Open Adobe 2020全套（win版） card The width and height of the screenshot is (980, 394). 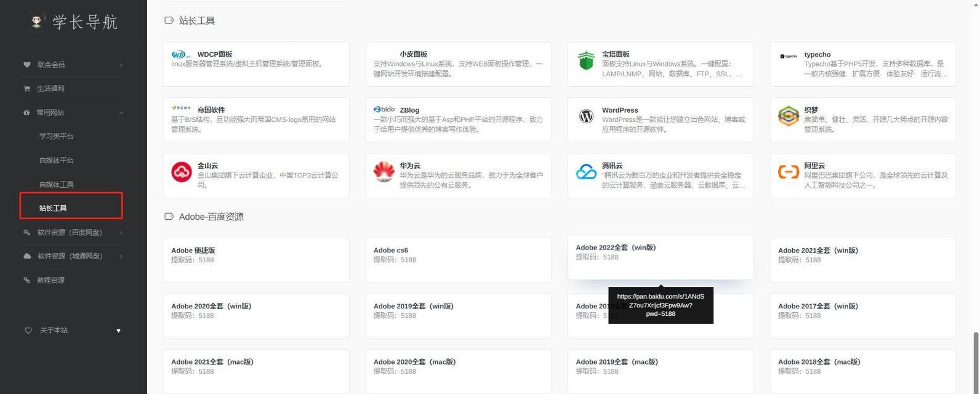click(x=256, y=316)
